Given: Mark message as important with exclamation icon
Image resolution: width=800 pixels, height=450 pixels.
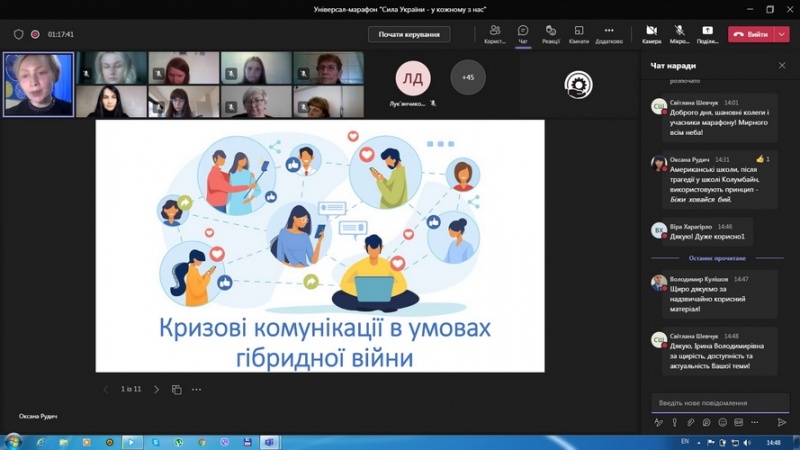Looking at the screenshot, I should 674,423.
